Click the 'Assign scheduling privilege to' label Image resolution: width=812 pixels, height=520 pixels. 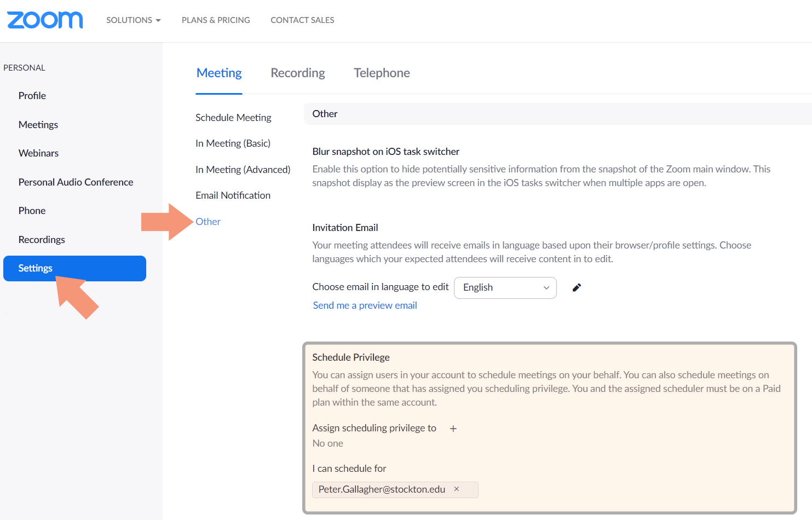click(375, 428)
